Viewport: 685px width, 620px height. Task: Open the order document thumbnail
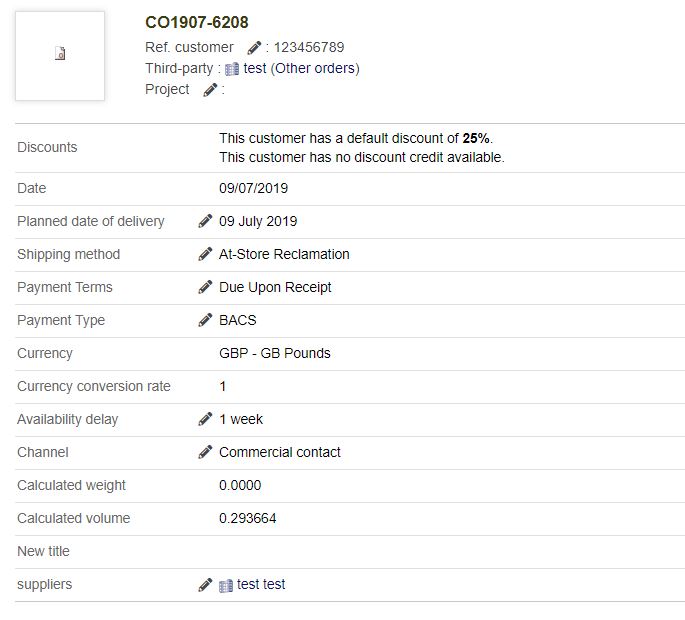(60, 55)
